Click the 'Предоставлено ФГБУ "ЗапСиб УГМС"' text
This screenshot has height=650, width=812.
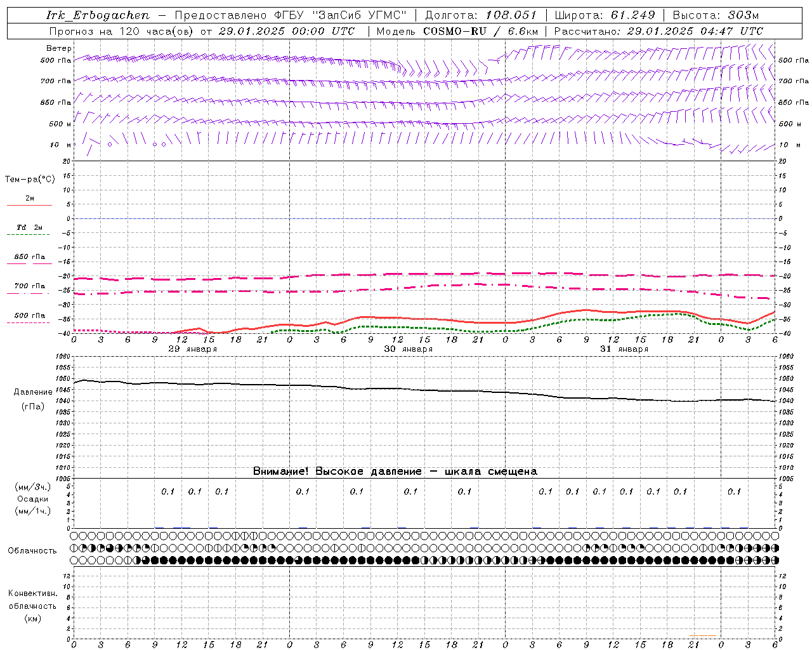coord(291,15)
